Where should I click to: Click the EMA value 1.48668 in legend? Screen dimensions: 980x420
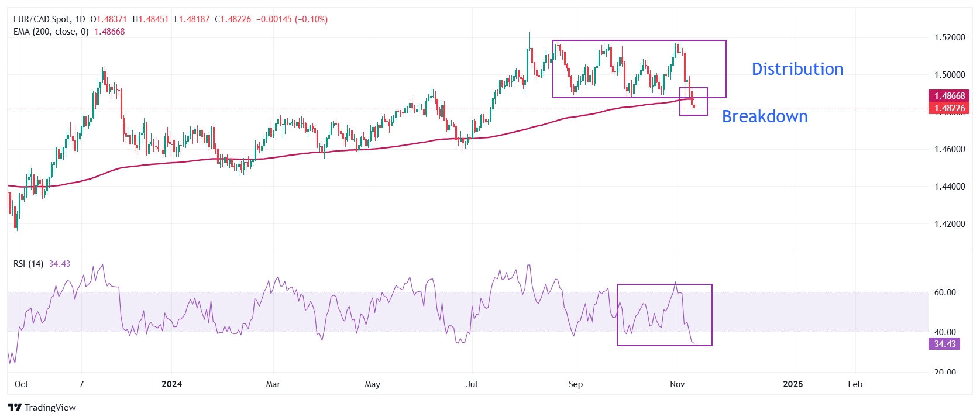pos(109,32)
